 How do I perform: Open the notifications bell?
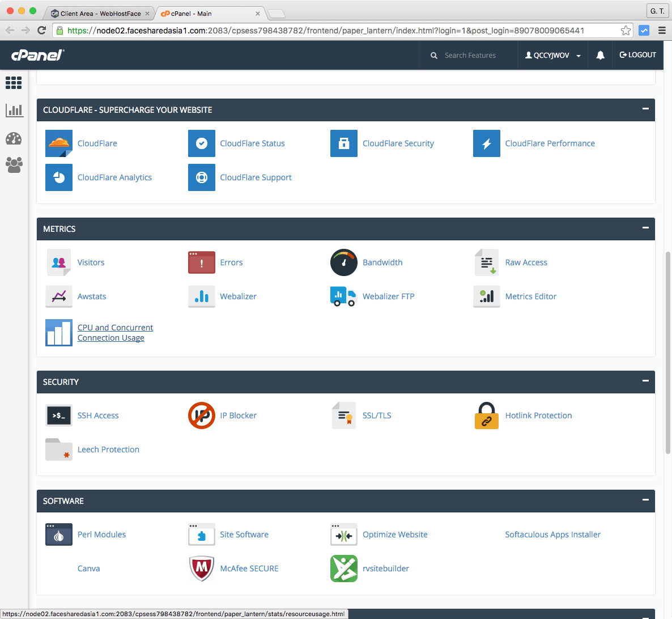click(600, 54)
